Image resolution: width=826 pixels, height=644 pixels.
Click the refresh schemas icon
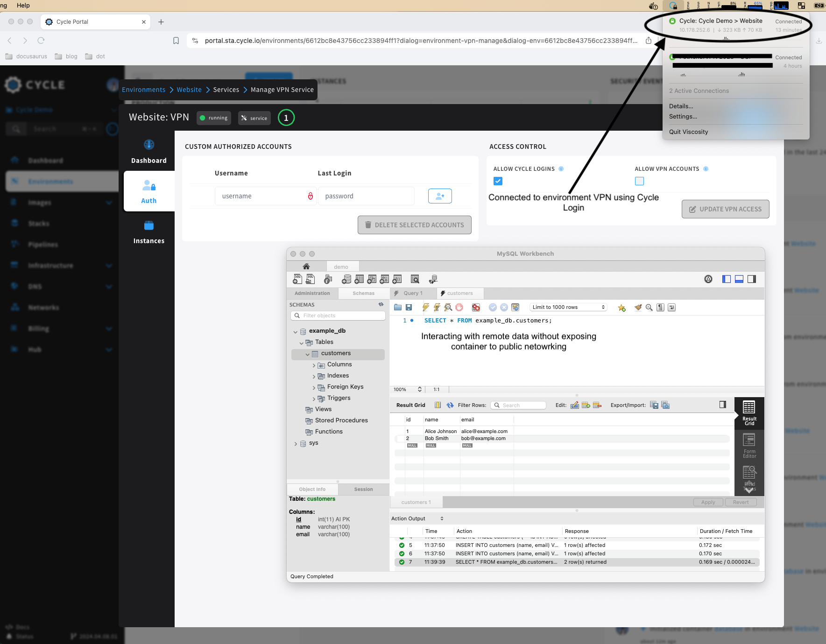381,304
